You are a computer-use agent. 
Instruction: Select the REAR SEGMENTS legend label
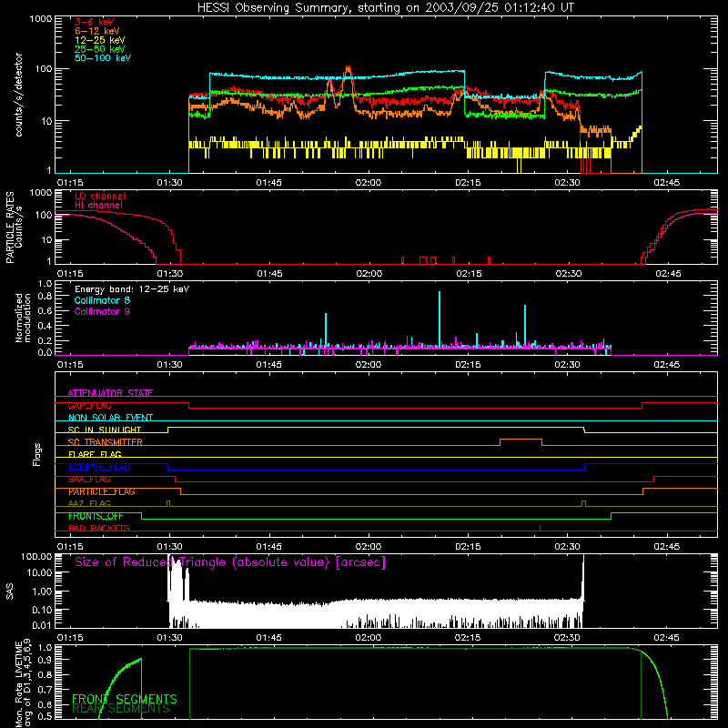pos(121,709)
